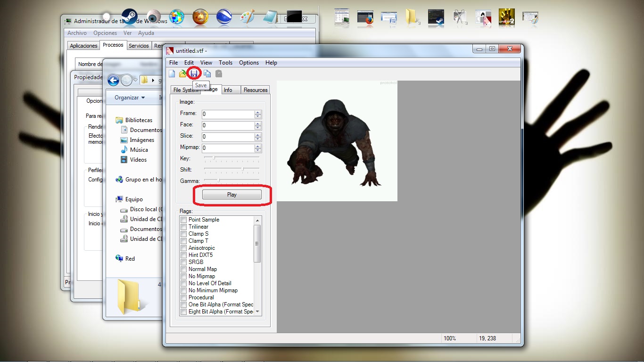
Task: Launch Steam from the top dock
Action: coord(129,16)
